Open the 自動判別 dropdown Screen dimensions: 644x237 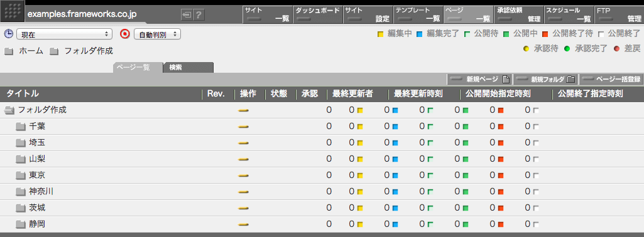[157, 34]
